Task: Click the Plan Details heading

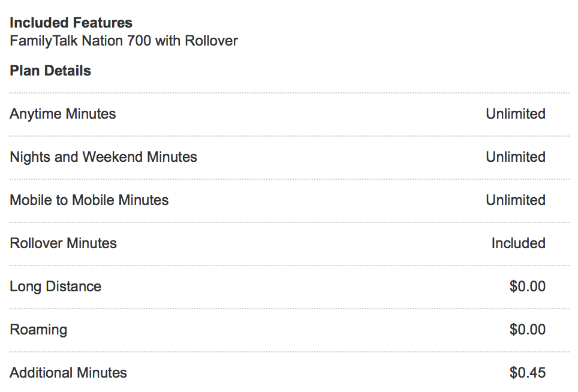Action: (50, 70)
